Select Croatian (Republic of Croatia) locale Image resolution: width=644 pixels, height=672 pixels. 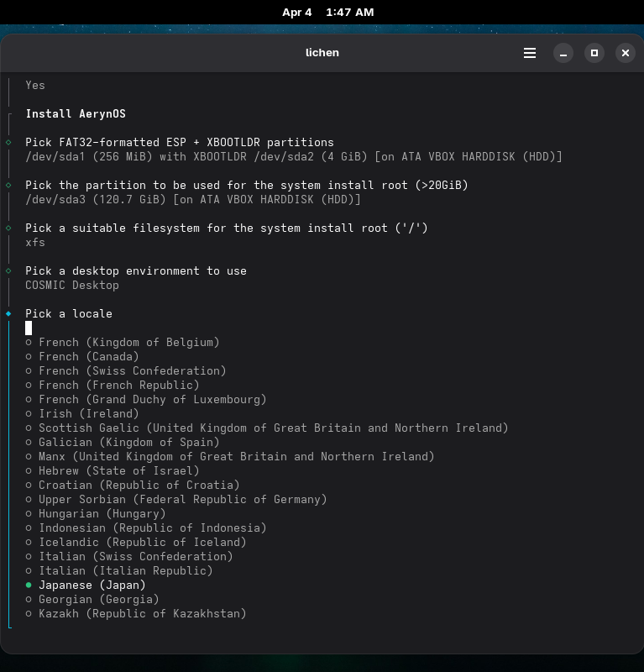(139, 485)
